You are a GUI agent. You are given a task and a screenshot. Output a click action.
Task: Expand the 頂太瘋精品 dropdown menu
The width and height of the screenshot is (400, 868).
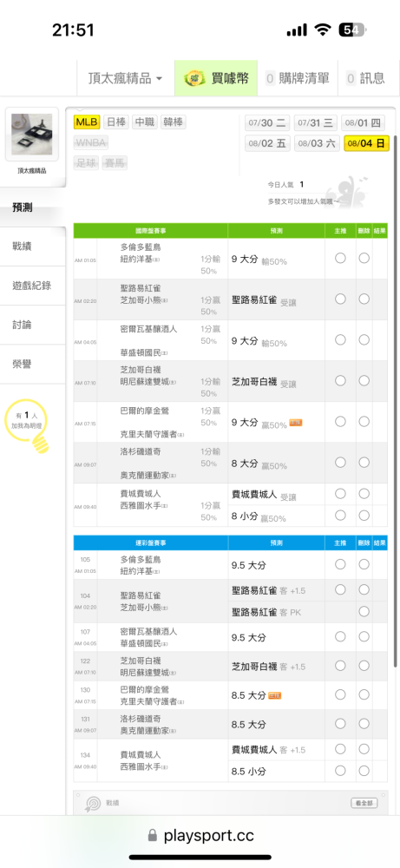pos(126,78)
